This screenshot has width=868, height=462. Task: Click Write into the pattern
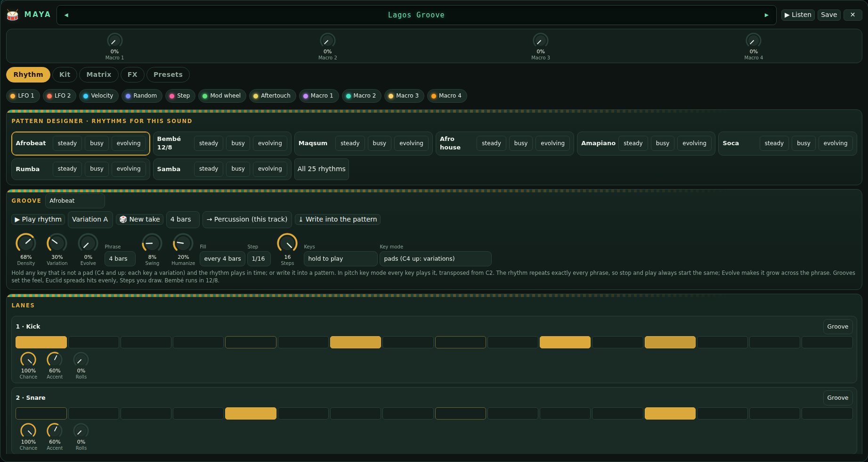click(338, 219)
